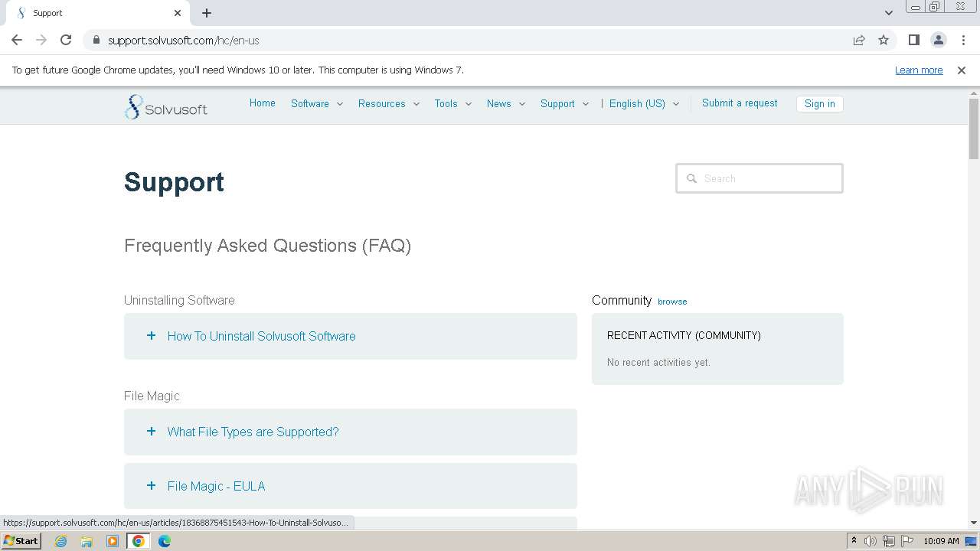The image size is (980, 551).
Task: Click the scrollbar down arrow
Action: (974, 523)
